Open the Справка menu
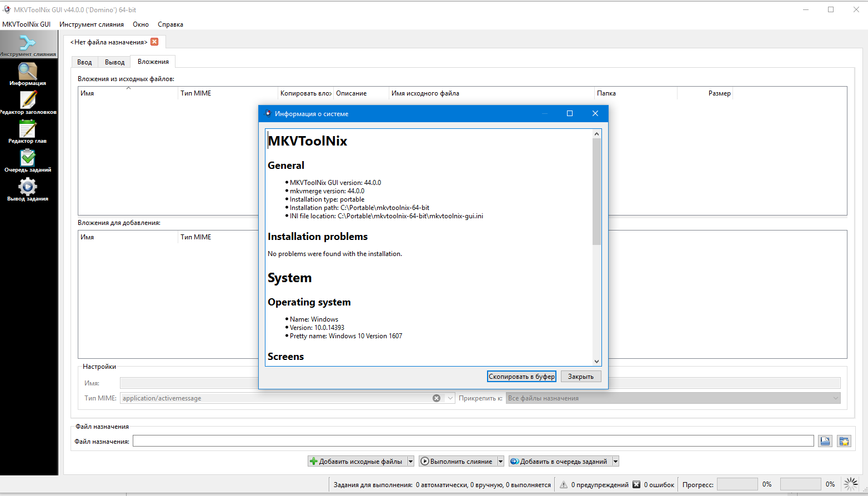 [x=170, y=24]
